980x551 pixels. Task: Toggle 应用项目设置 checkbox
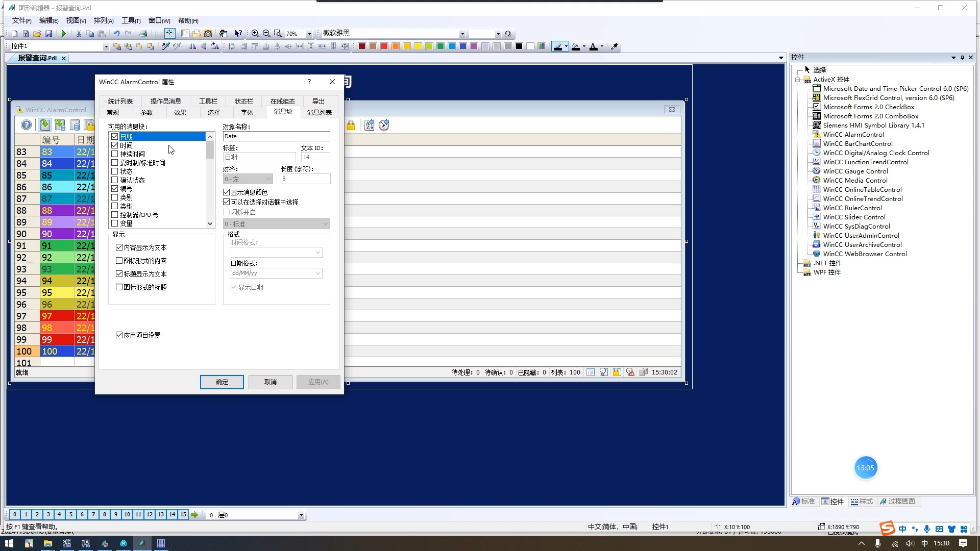(x=119, y=335)
